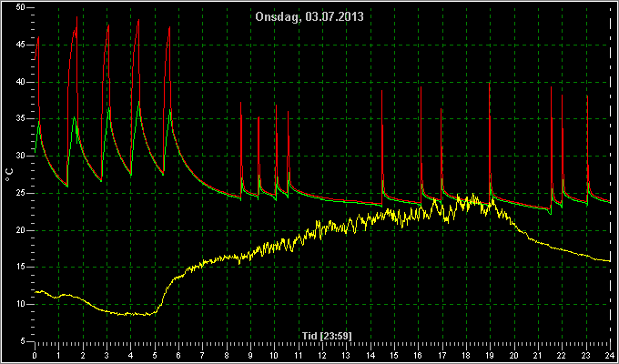Viewport: 619px width, 364px height.
Task: Click the 50 label on temperature axis
Action: [x=21, y=7]
